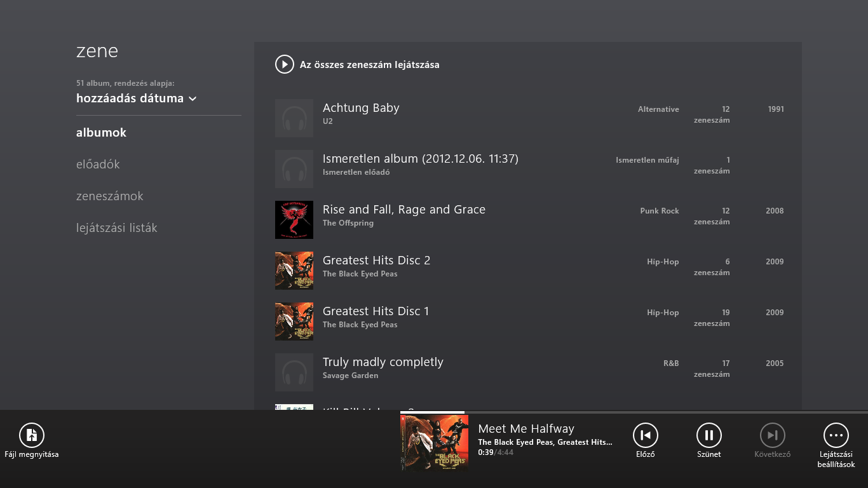Open Lejátszási beállítások playback options
868x488 pixels.
[836, 435]
